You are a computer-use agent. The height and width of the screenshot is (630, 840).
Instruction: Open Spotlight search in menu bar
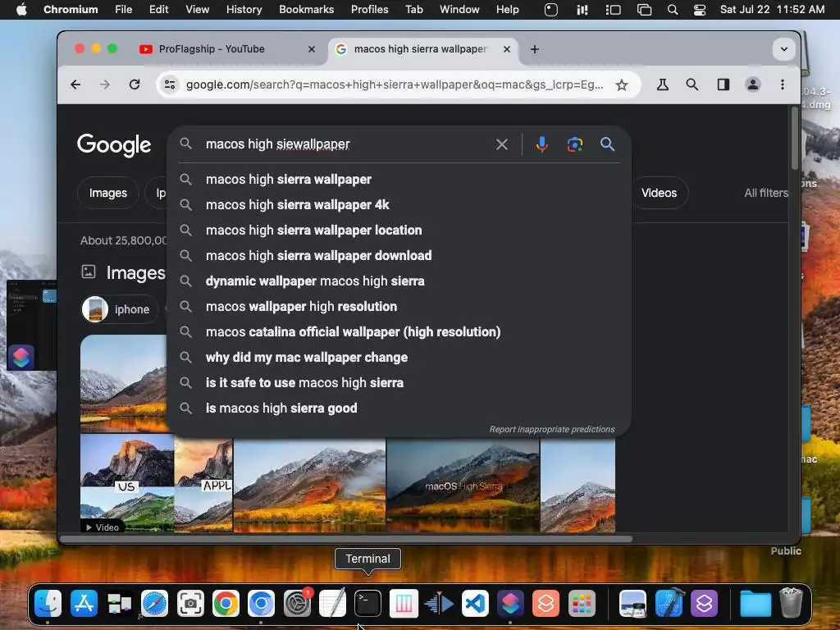click(673, 10)
